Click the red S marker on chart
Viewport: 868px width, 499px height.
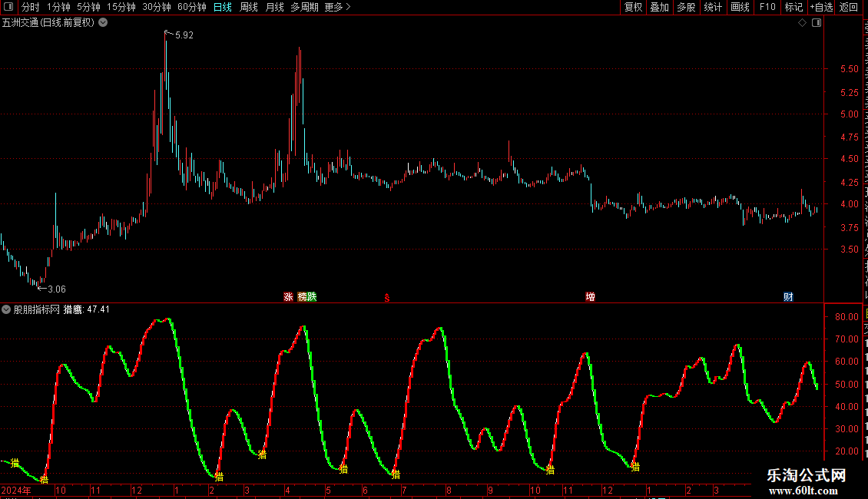click(387, 298)
